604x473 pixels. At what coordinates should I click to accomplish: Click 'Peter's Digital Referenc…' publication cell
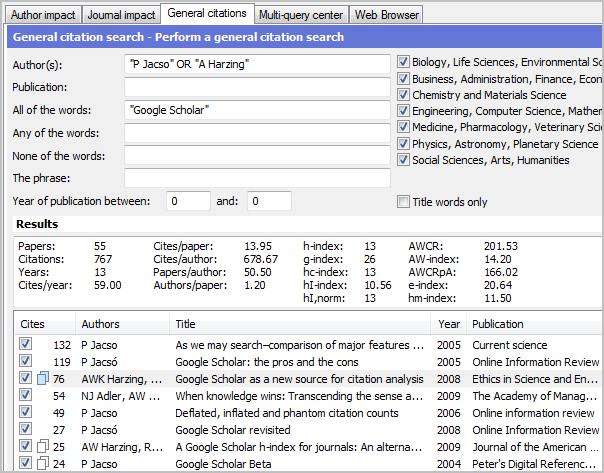[x=534, y=464]
